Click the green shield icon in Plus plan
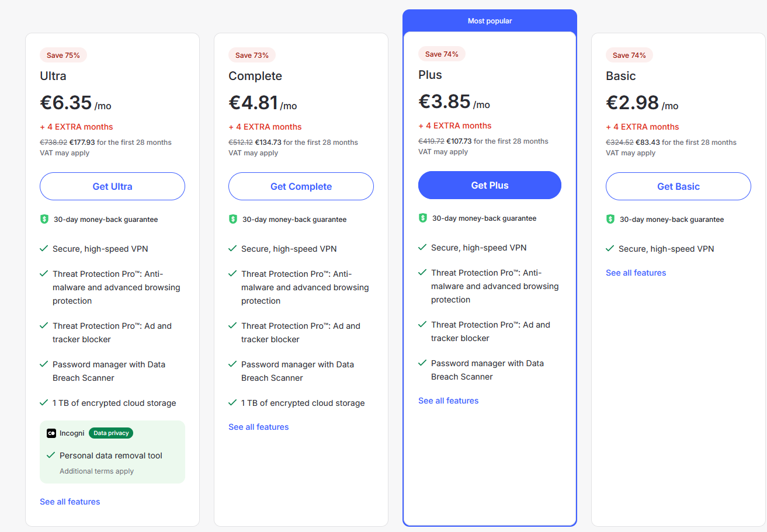The height and width of the screenshot is (532, 767). click(x=423, y=218)
